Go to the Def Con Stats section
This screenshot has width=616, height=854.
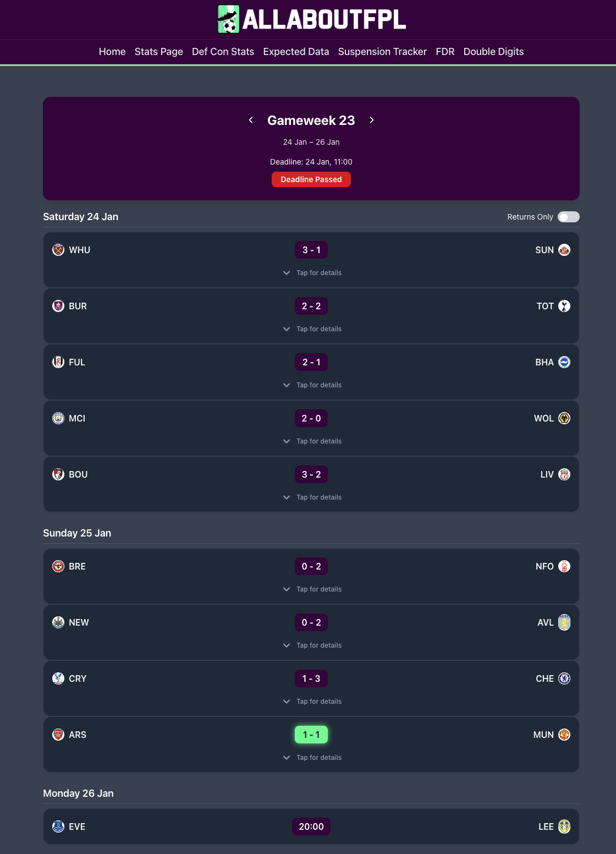(x=222, y=51)
